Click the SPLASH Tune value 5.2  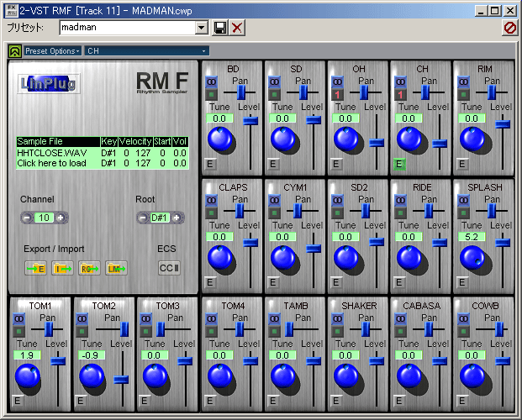pos(472,237)
